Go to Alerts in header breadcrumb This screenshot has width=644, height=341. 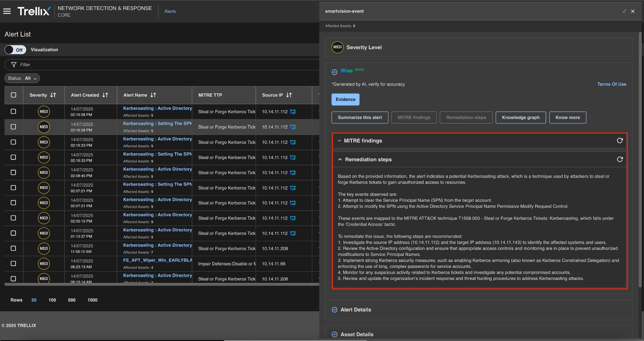(170, 11)
